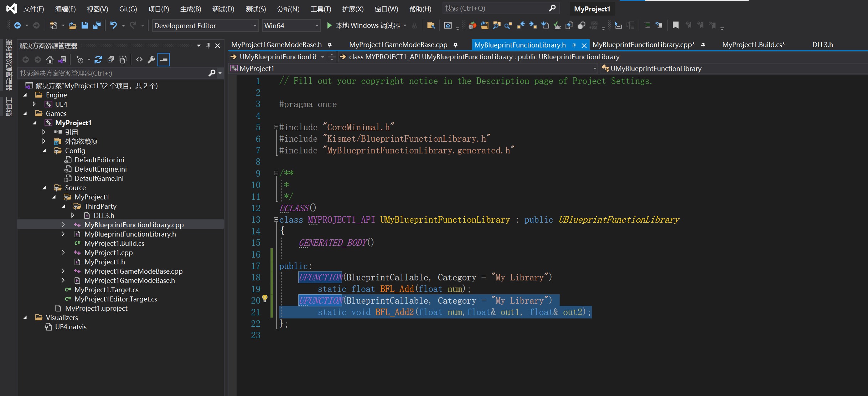Click the Visual Assist tomato icon
Image resolution: width=868 pixels, height=396 pixels.
pyautogui.click(x=472, y=25)
